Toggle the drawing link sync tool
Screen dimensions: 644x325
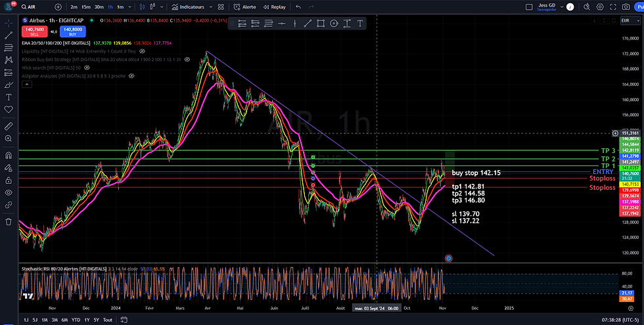(x=8, y=205)
